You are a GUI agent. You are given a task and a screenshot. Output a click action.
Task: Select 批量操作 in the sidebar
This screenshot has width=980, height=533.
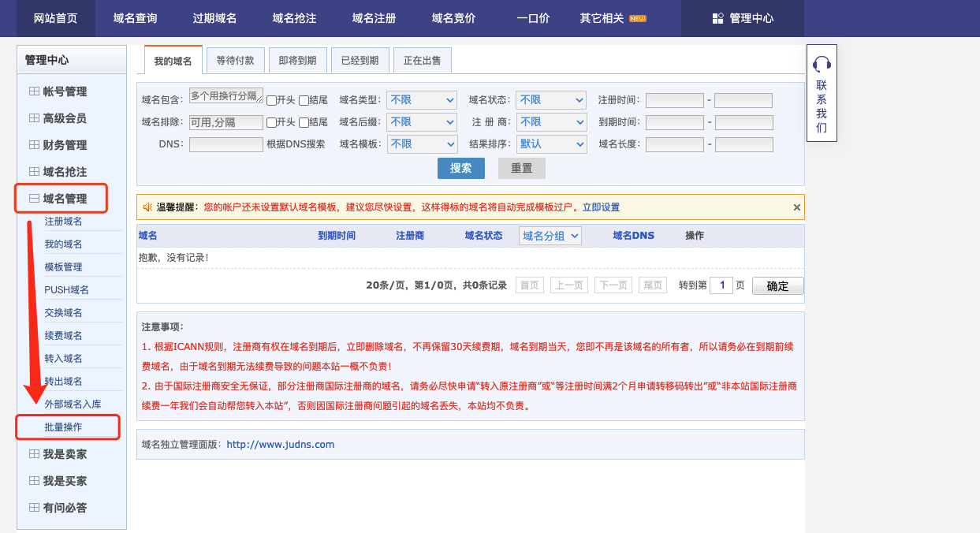[x=63, y=427]
